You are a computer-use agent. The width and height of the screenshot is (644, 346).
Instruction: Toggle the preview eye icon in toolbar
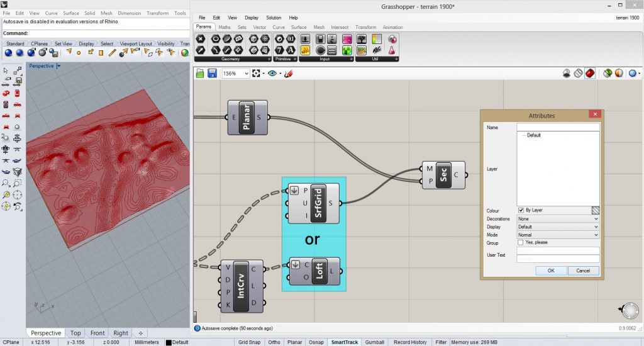[272, 74]
